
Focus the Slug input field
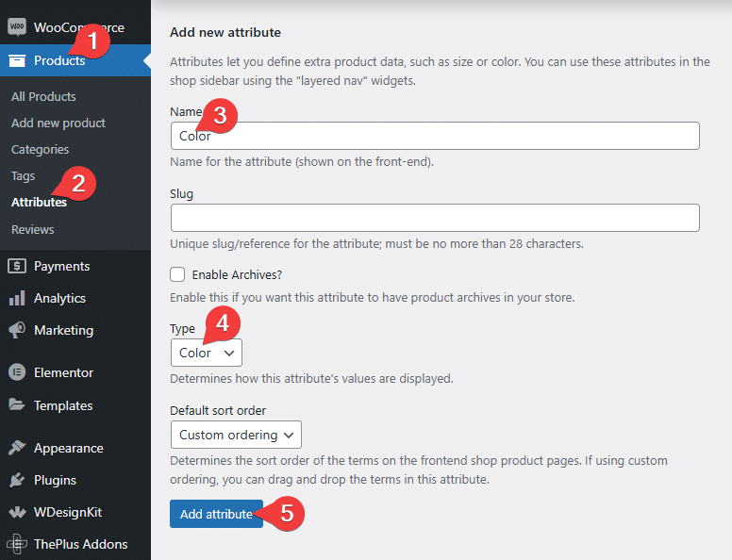click(x=435, y=218)
